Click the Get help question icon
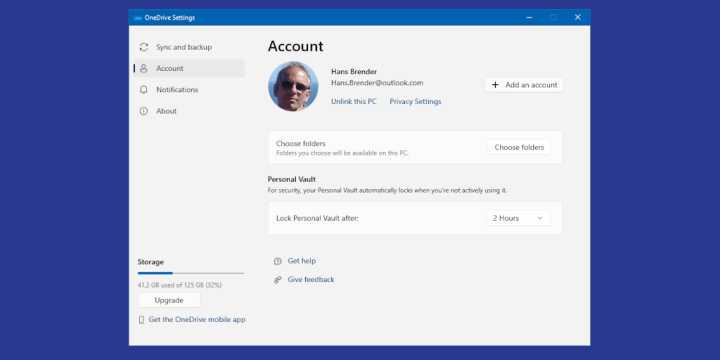Image resolution: width=720 pixels, height=360 pixels. 277,261
